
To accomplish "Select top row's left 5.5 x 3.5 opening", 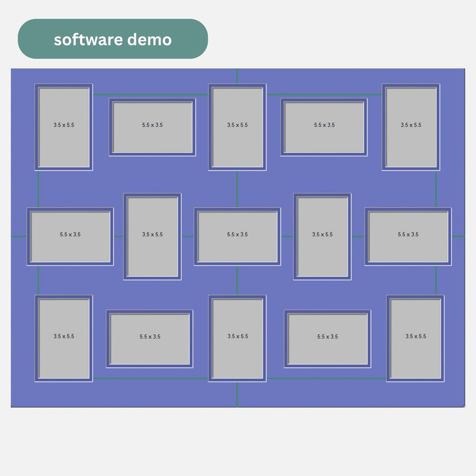I will point(152,127).
